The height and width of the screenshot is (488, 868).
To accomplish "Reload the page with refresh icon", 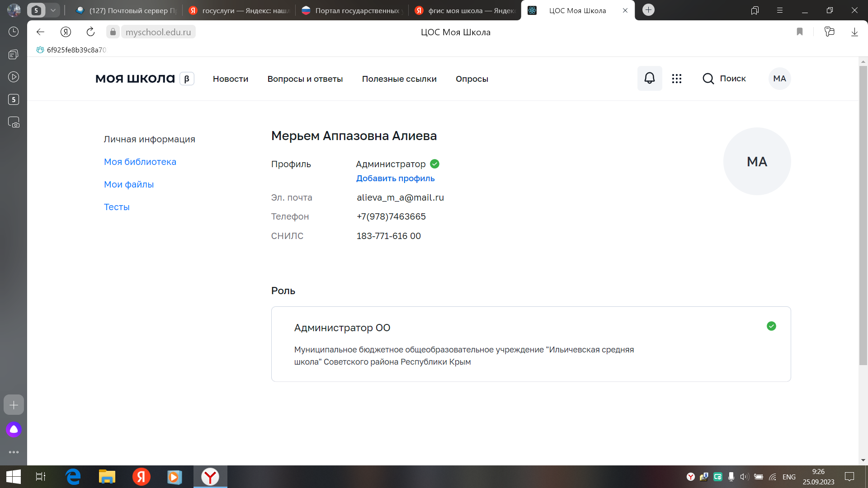I will [90, 32].
